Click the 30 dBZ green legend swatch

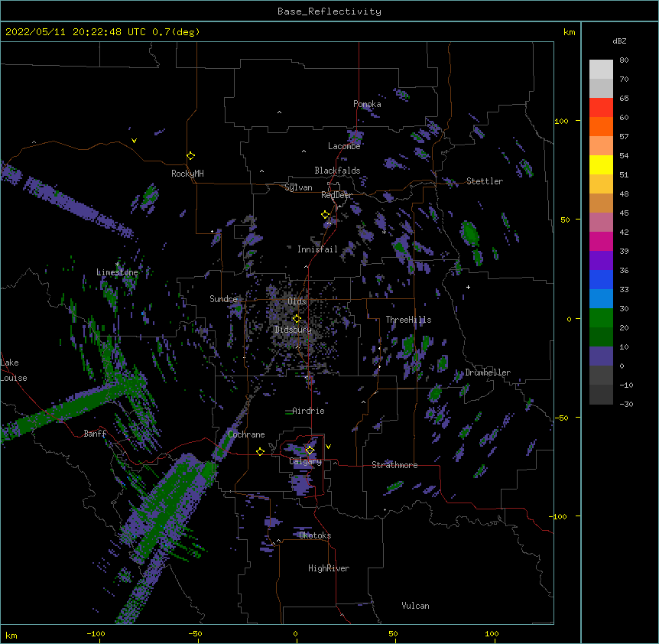601,318
